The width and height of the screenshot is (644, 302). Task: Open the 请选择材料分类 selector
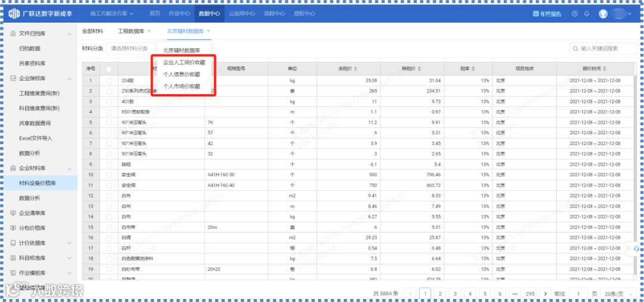click(x=131, y=48)
